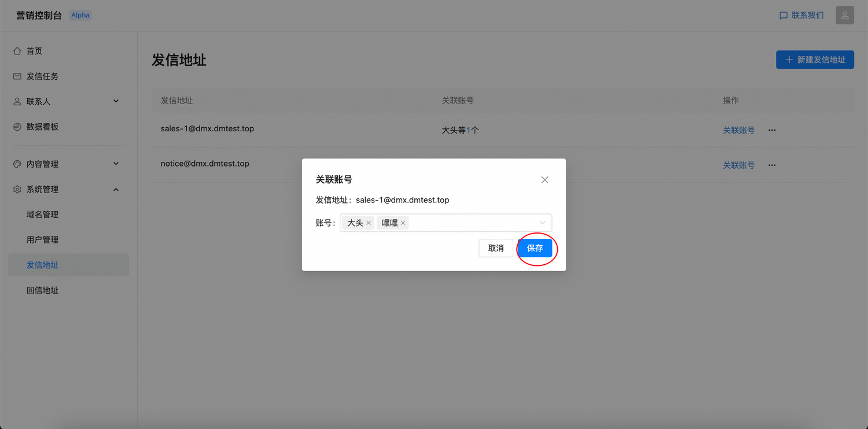868x429 pixels.
Task: Click the 关联账号 column header
Action: pos(458,100)
